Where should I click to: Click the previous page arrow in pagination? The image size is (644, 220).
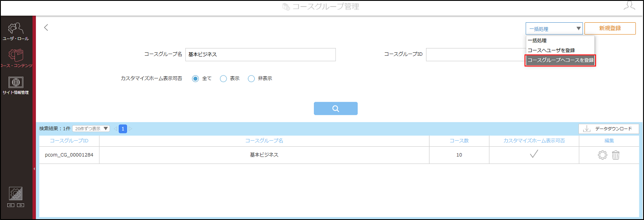coord(115,129)
